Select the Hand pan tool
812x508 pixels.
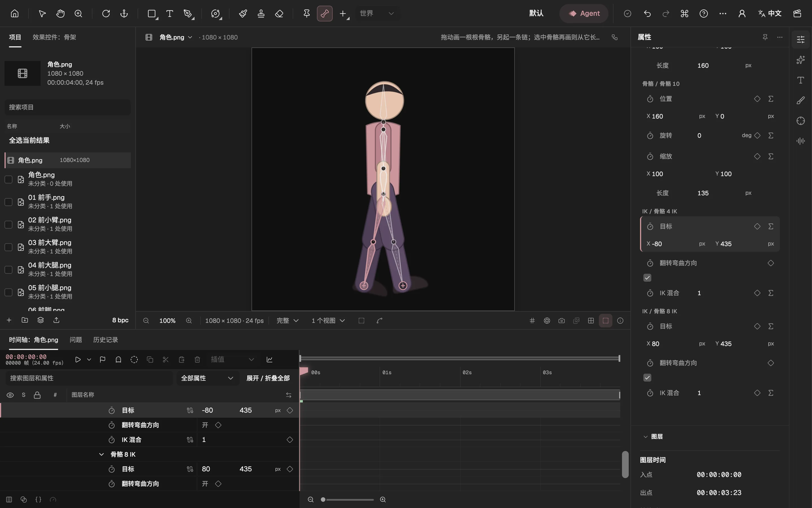[60, 14]
